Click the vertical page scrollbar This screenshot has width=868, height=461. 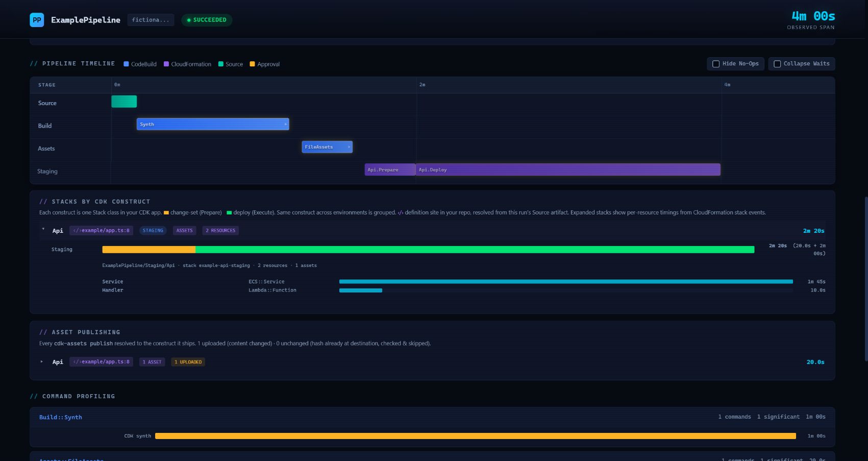point(866,278)
